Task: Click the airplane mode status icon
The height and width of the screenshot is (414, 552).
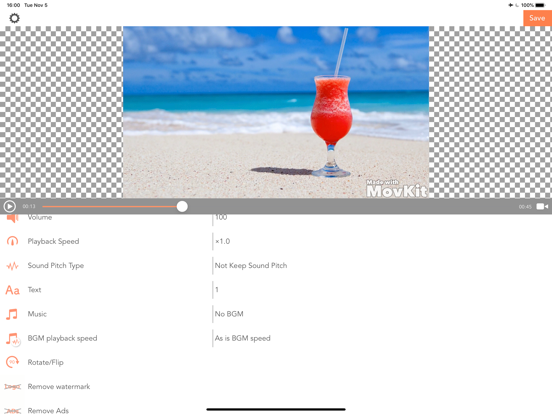Action: click(510, 5)
